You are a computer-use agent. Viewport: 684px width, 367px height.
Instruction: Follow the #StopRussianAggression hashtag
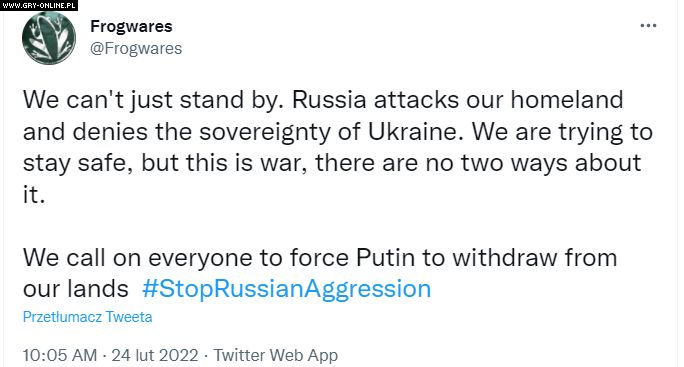[287, 289]
